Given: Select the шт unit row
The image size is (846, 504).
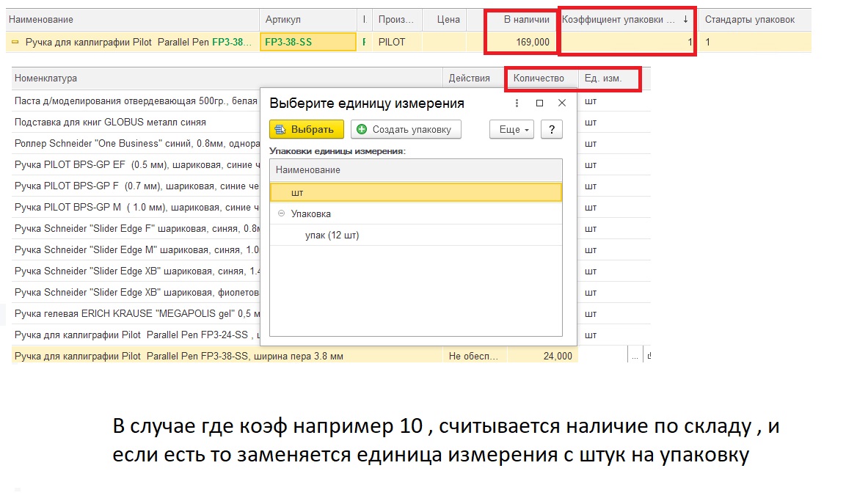Looking at the screenshot, I should (415, 192).
